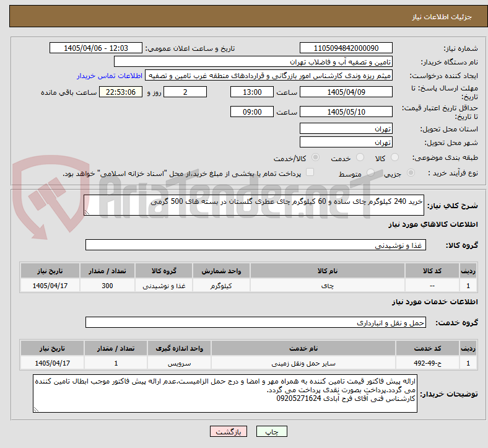Toggle the Islamic treasury payment checkbox
The height and width of the screenshot is (448, 488).
310,172
